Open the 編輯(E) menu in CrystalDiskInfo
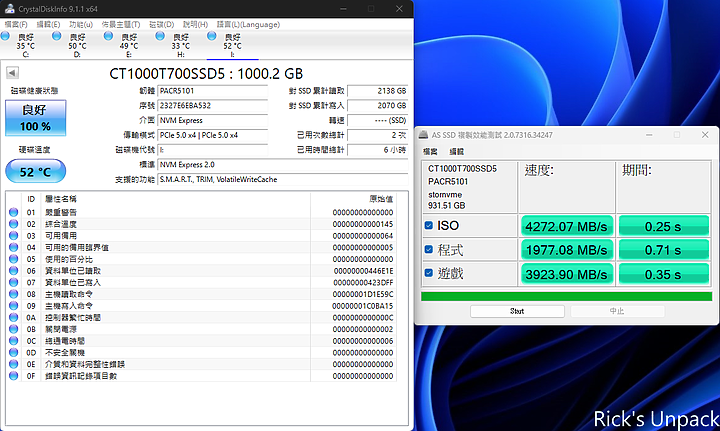 (x=48, y=24)
